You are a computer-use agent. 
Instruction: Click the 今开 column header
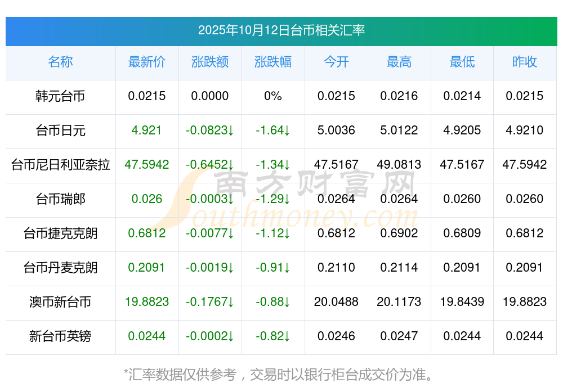coord(336,62)
